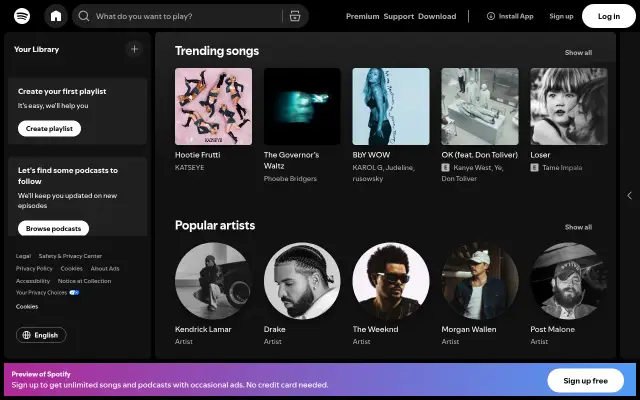The image size is (640, 400).
Task: Open the About Ads link
Action: click(x=105, y=269)
